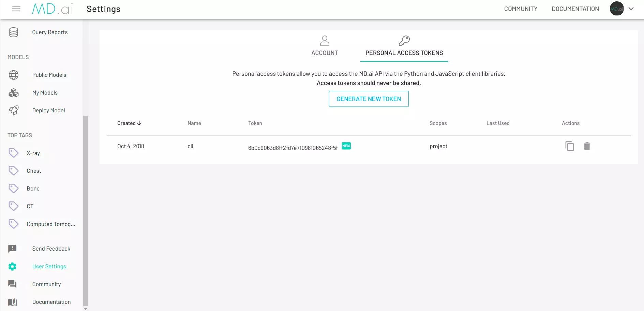Open Send Feedback in the sidebar

pos(51,249)
